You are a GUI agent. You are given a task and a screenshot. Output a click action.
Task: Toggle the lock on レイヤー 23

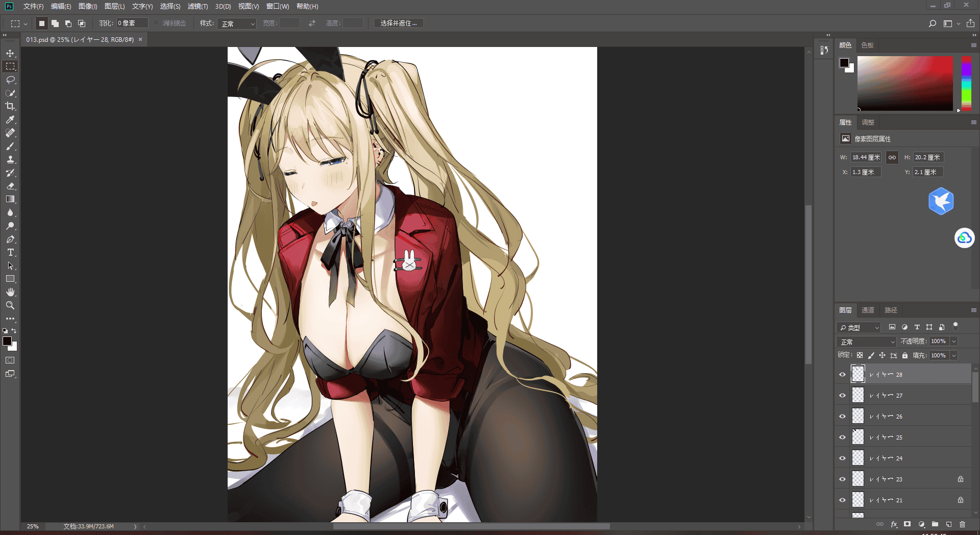pos(961,479)
